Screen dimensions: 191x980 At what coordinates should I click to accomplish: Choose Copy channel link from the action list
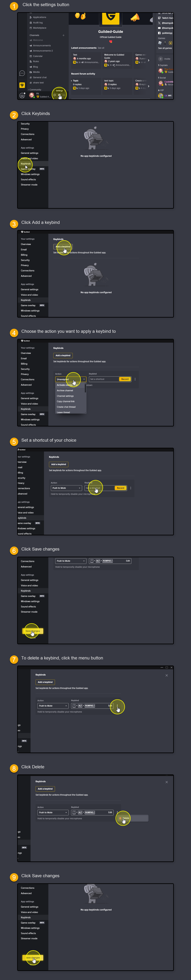[x=66, y=401]
